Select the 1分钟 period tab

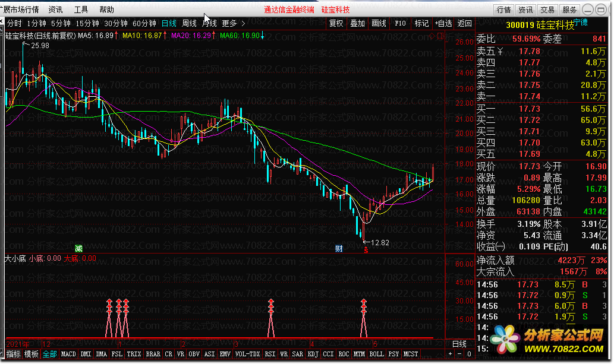[x=36, y=24]
